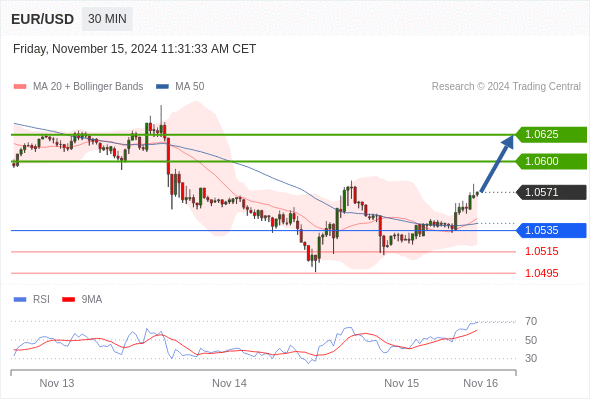Click the Nov 16 date marker
Image resolution: width=590 pixels, height=400 pixels.
[x=481, y=383]
